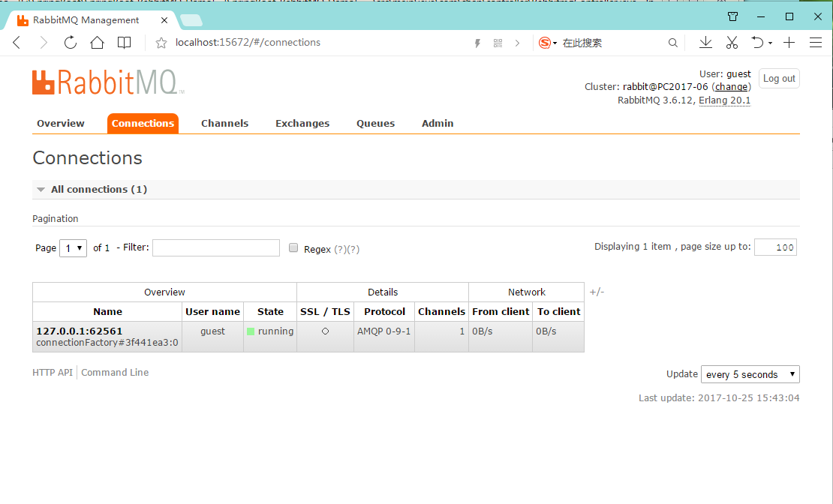The image size is (833, 504).
Task: Click the scissors screenshot icon
Action: coord(732,43)
